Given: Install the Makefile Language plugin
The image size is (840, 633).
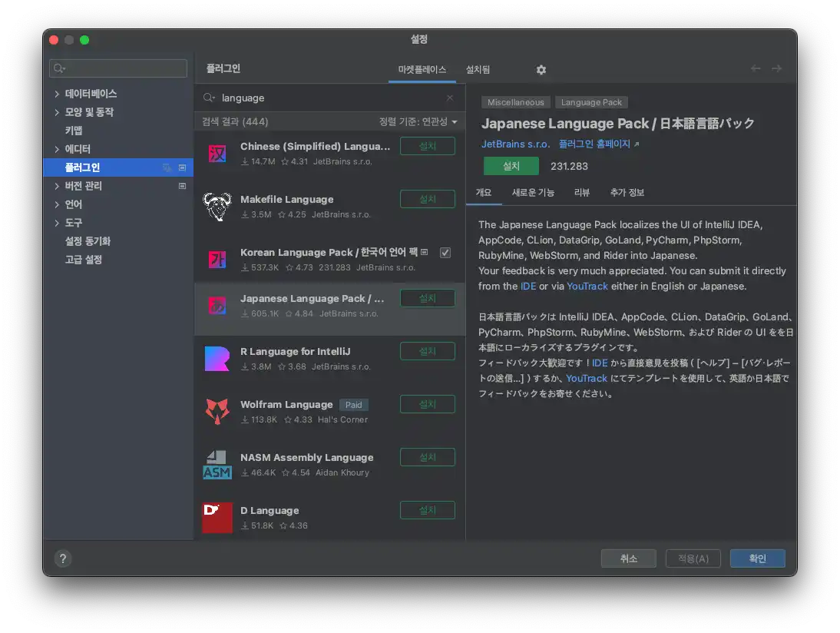Looking at the screenshot, I should pos(428,199).
